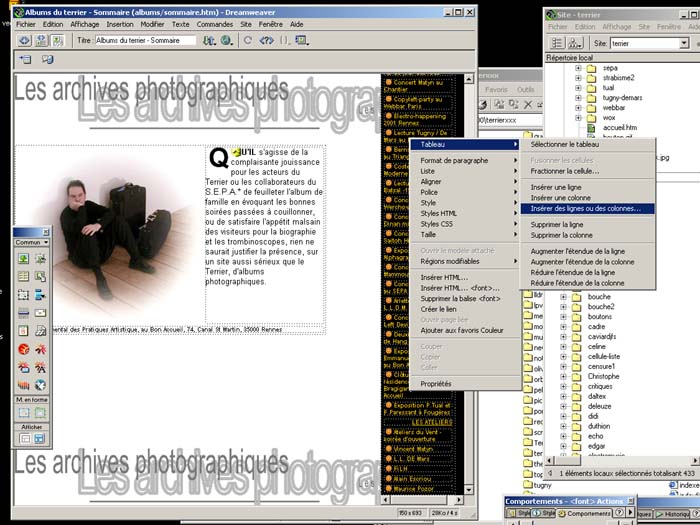Viewport: 700px width, 525px height.
Task: Open the Styles CSS submenu
Action: (x=465, y=224)
